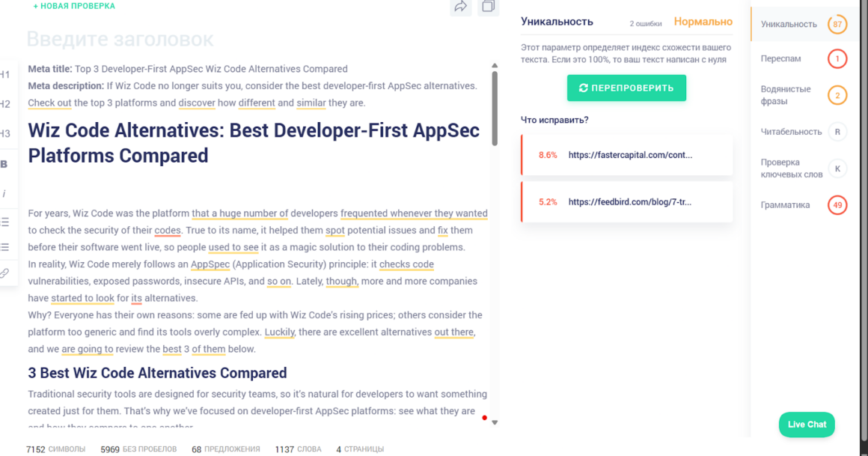Image resolution: width=868 pixels, height=456 pixels.
Task: Open the fastercapital.com match link
Action: [630, 155]
